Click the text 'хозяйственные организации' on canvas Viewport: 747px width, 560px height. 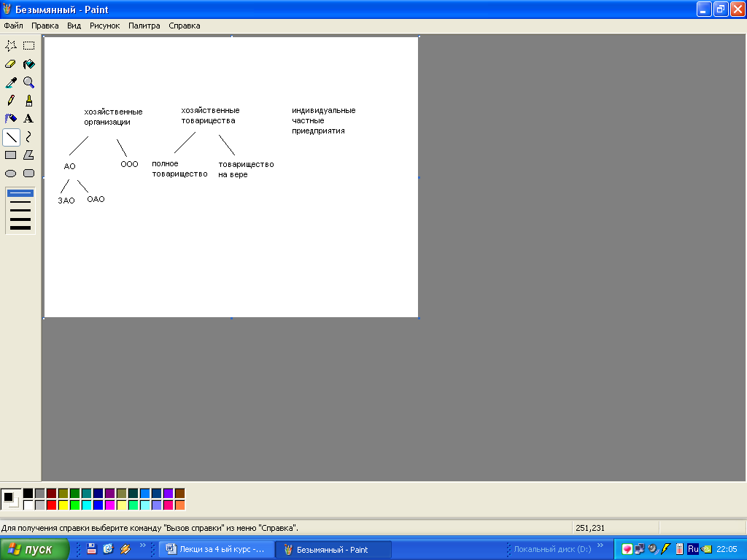point(113,117)
